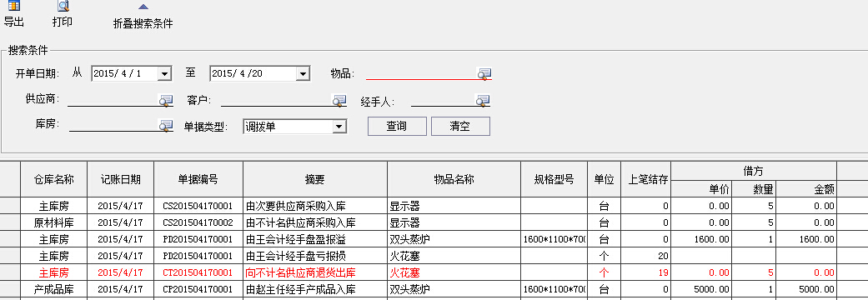Select red cell CT201504170001
This screenshot has height=300, width=868.
[x=198, y=272]
